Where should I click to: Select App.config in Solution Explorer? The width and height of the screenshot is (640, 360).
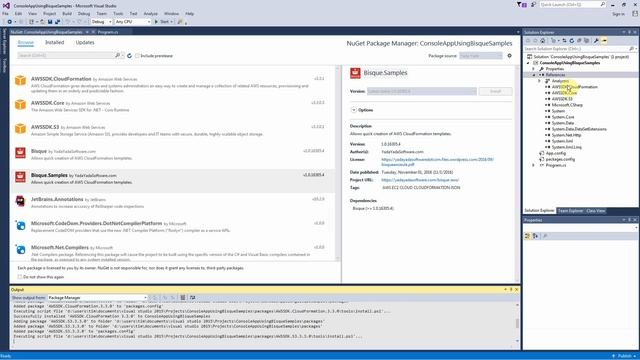coord(556,153)
